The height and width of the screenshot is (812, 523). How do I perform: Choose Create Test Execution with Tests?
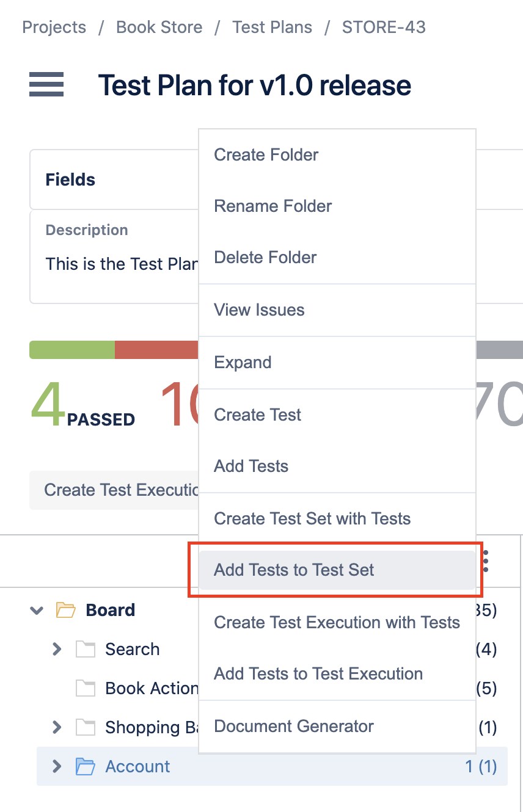coord(337,623)
